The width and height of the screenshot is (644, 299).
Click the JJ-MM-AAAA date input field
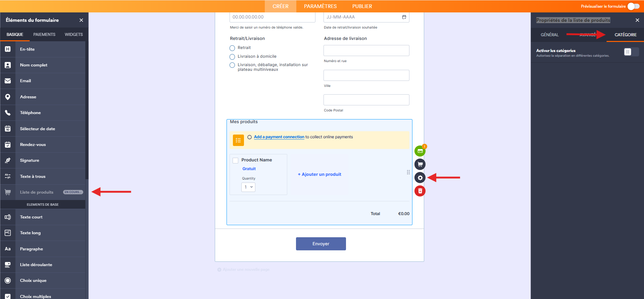[x=366, y=17]
